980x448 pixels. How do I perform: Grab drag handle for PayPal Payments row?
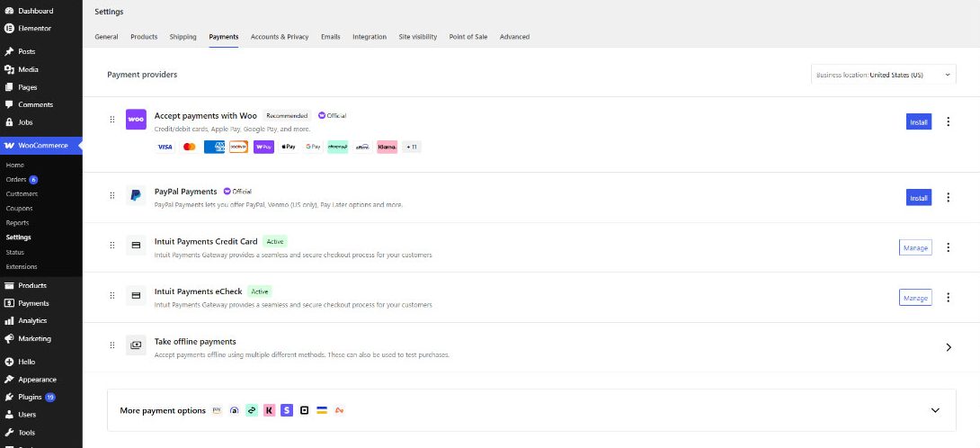click(112, 195)
